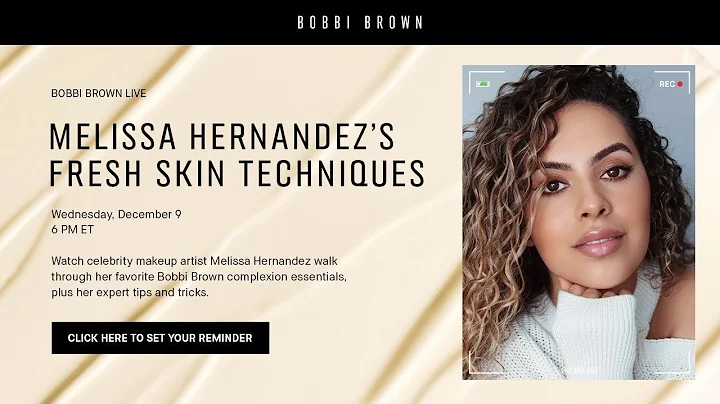Click the Wednesday, December 9 date text
720x404 pixels.
pos(116,214)
